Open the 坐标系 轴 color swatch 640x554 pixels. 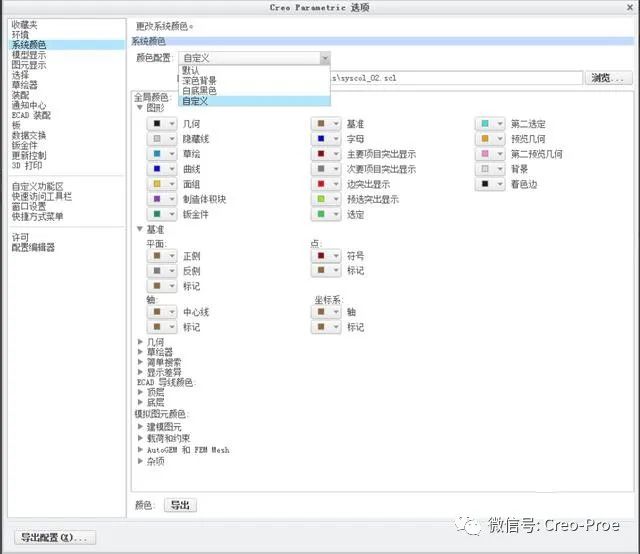coord(326,312)
